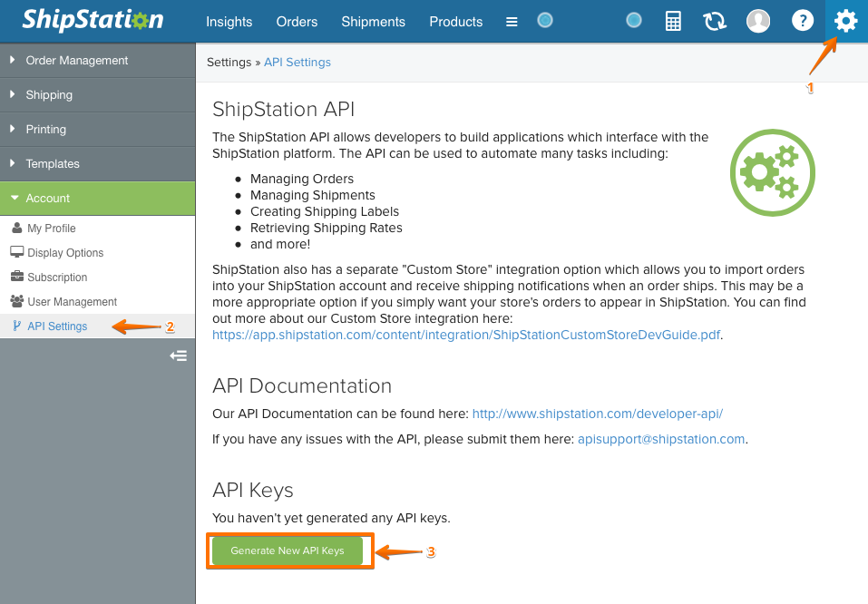Open the settings gear icon

pyautogui.click(x=846, y=21)
